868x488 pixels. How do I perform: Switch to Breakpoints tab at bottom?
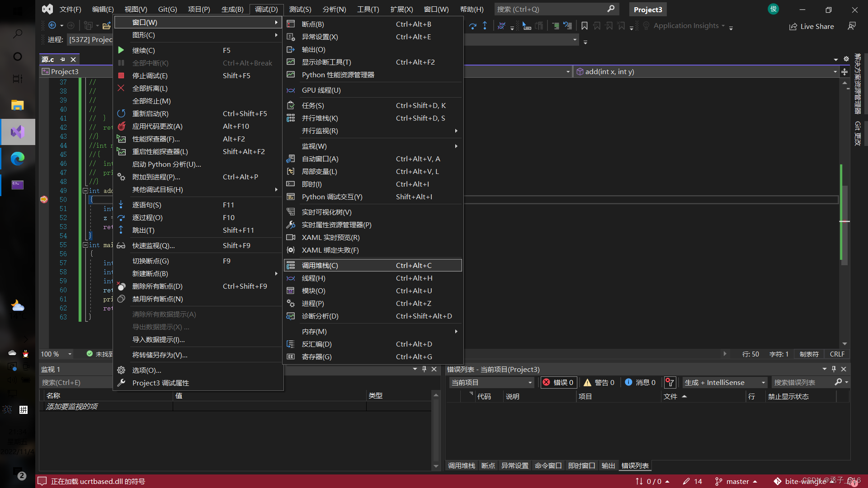(x=488, y=465)
